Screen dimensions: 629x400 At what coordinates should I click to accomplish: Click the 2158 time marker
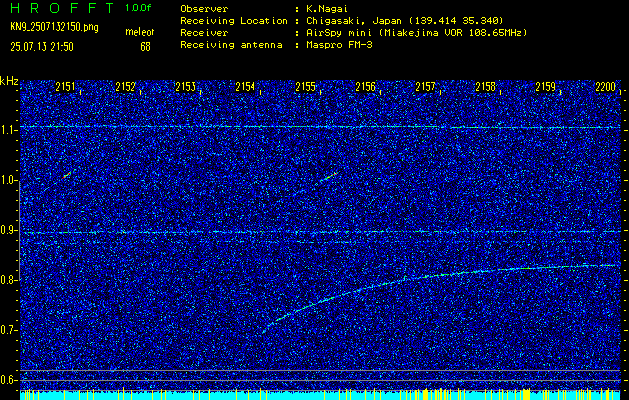coord(485,87)
